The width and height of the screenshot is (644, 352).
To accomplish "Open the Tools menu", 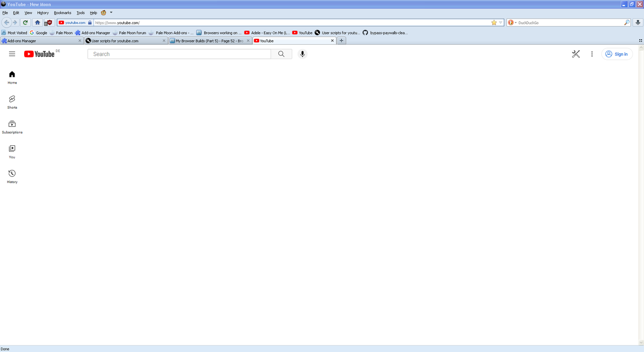I will point(80,13).
